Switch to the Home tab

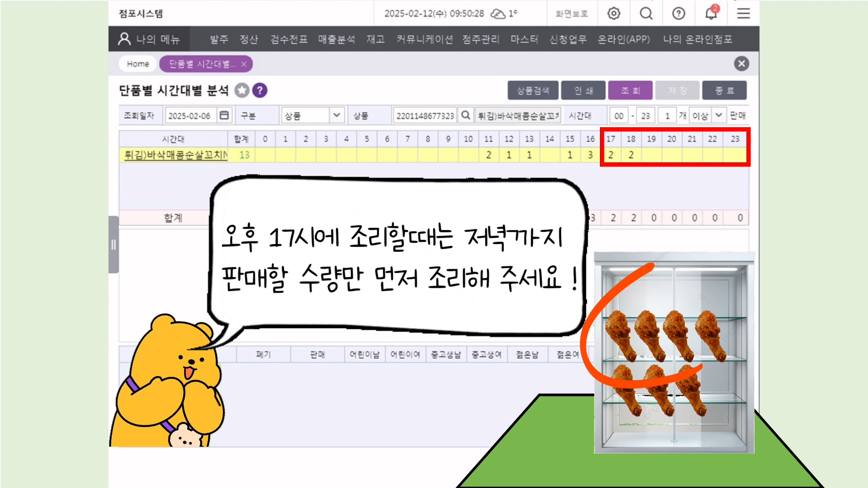tap(138, 64)
